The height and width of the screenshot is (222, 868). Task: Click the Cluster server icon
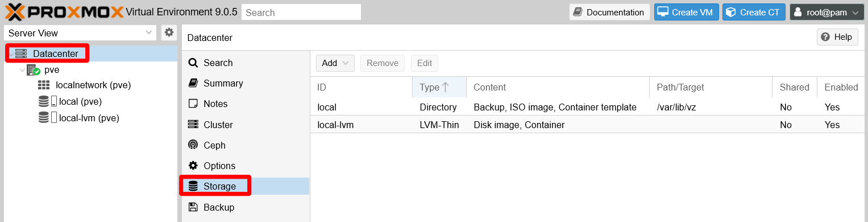193,125
